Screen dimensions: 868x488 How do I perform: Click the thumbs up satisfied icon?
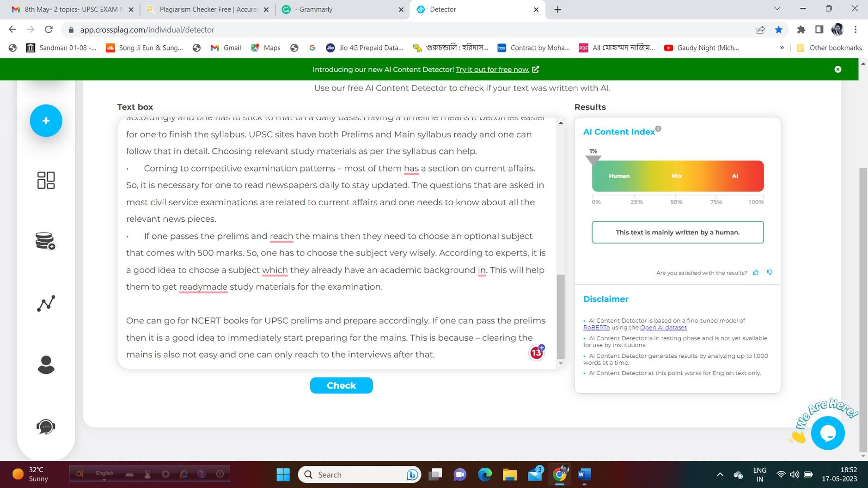[x=756, y=272]
